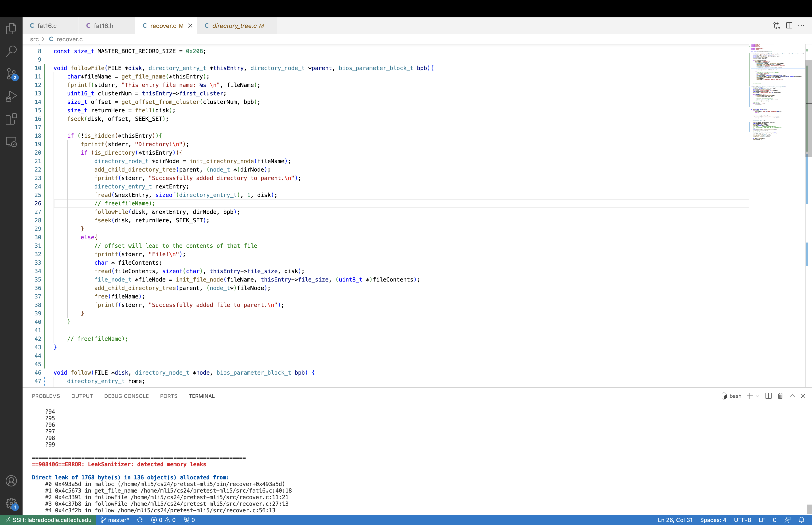
Task: Open the Accounts menu icon
Action: 11,481
